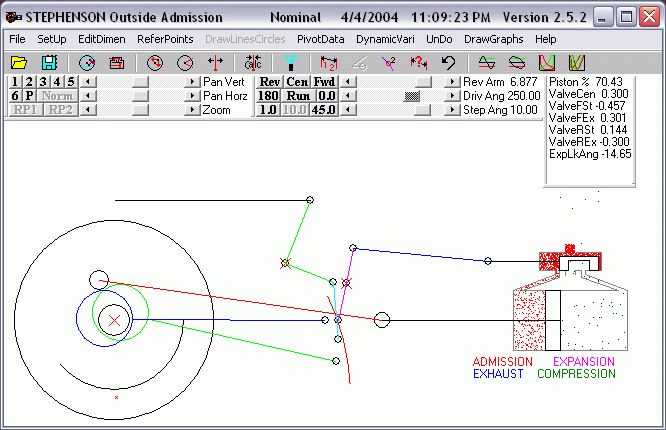Click right arrow of Step Ang scrollbar
The height and width of the screenshot is (430, 666).
452,110
